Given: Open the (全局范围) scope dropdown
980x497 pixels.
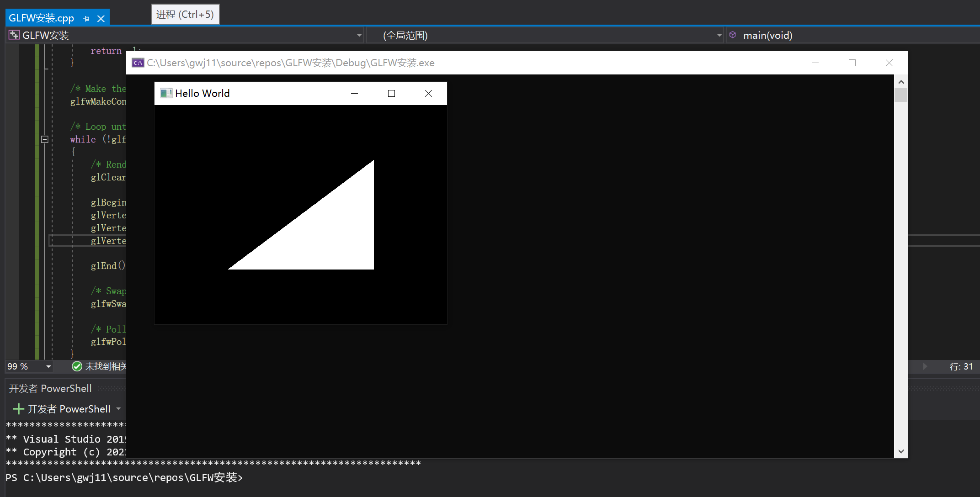Looking at the screenshot, I should (x=719, y=35).
